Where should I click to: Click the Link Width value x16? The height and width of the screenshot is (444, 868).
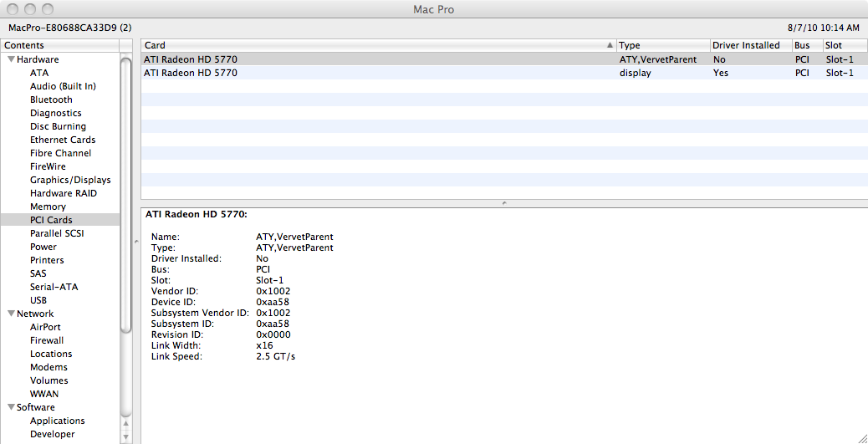pyautogui.click(x=264, y=345)
